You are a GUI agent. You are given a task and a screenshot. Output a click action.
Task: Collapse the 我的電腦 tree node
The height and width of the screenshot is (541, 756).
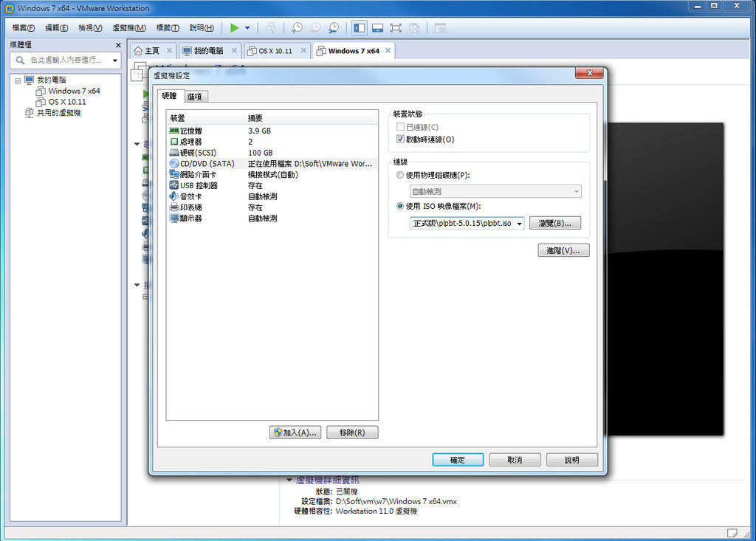coord(18,80)
